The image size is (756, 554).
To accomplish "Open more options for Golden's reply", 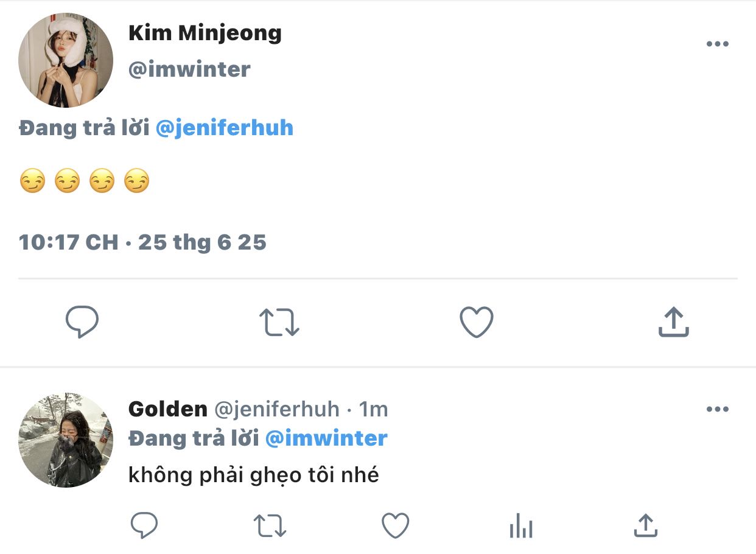I will tap(717, 409).
